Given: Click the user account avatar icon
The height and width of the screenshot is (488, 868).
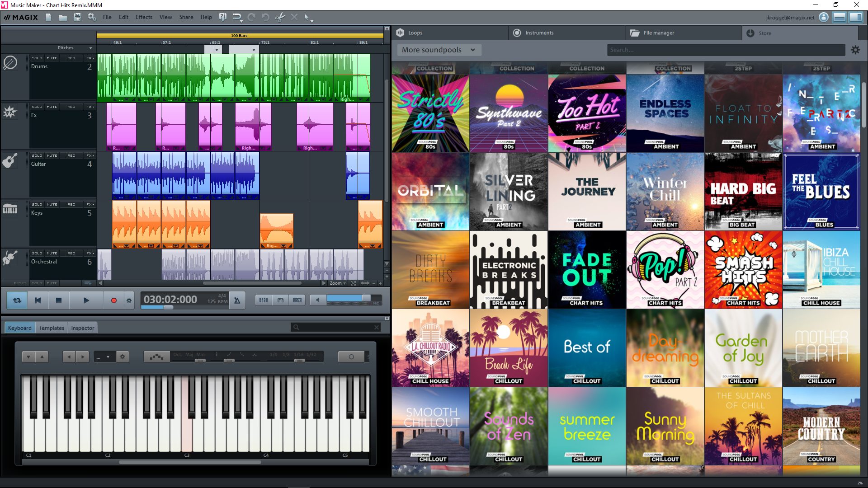Looking at the screenshot, I should pos(824,17).
